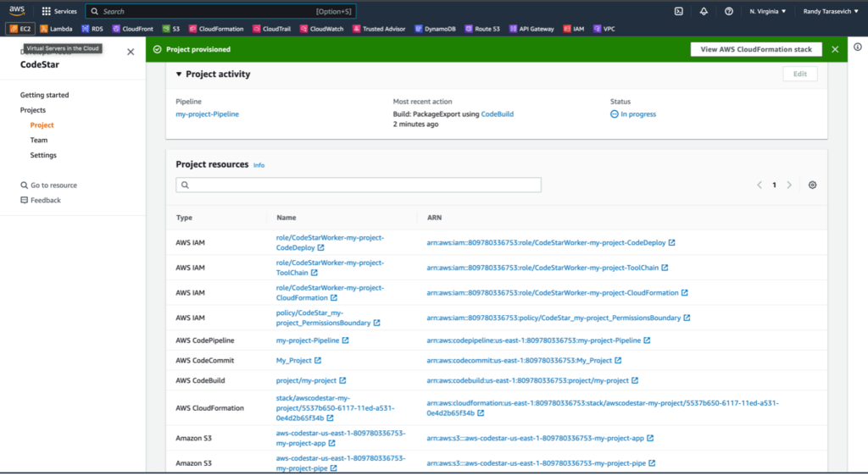
Task: Open My_Project CodeCommit name link
Action: (x=298, y=361)
